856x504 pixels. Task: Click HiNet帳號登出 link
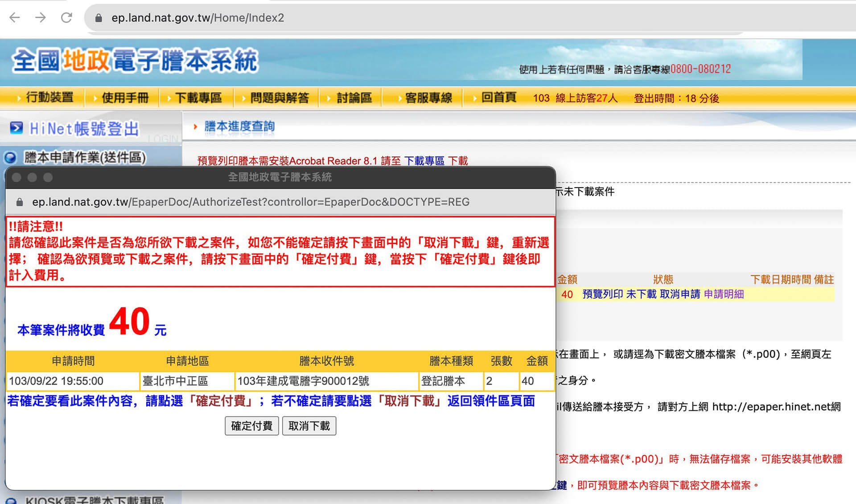(x=84, y=128)
